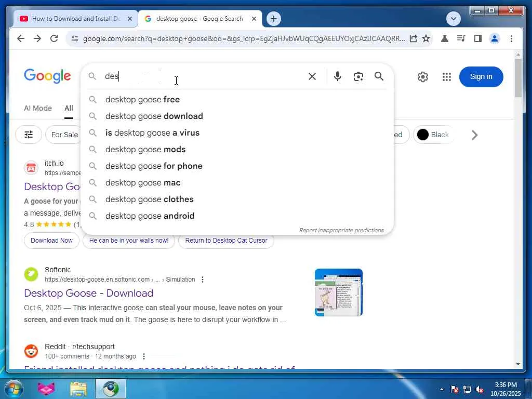Choose suggestion desktop goose free
The image size is (532, 399).
tap(237, 99)
